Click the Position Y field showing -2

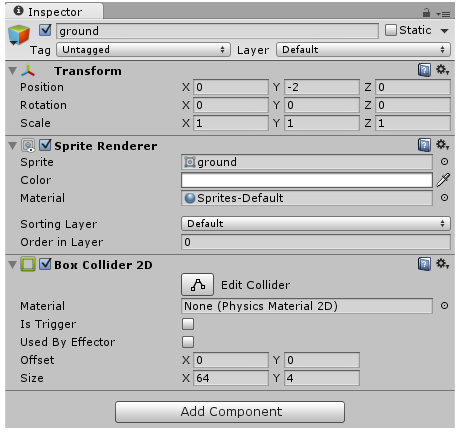[x=322, y=87]
